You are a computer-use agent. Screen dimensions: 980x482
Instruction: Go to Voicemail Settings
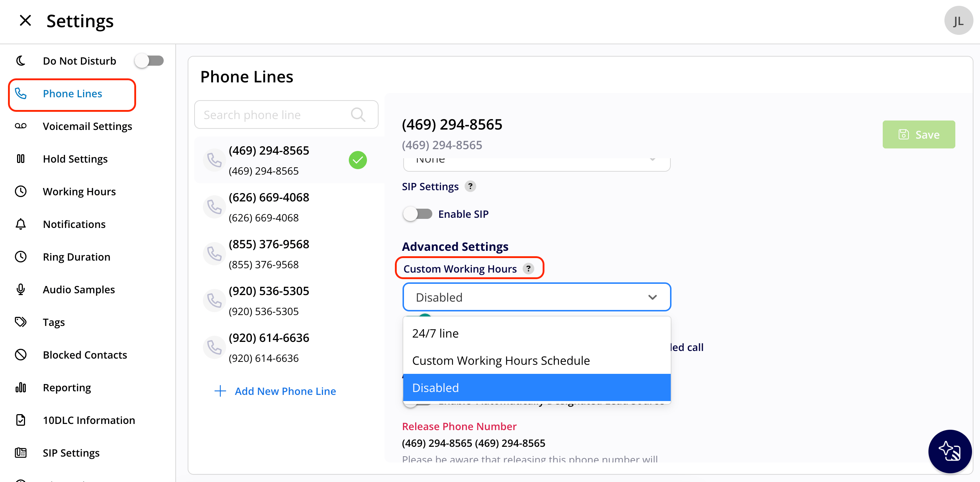[x=87, y=126]
